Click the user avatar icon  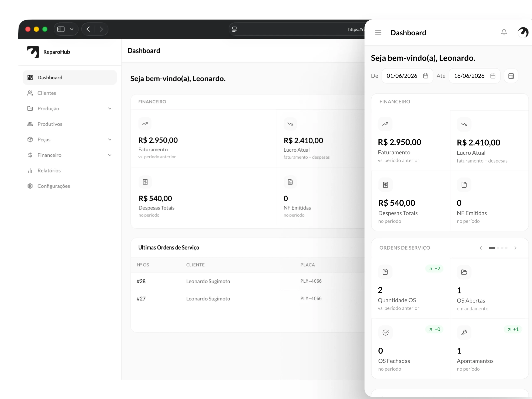pyautogui.click(x=523, y=32)
